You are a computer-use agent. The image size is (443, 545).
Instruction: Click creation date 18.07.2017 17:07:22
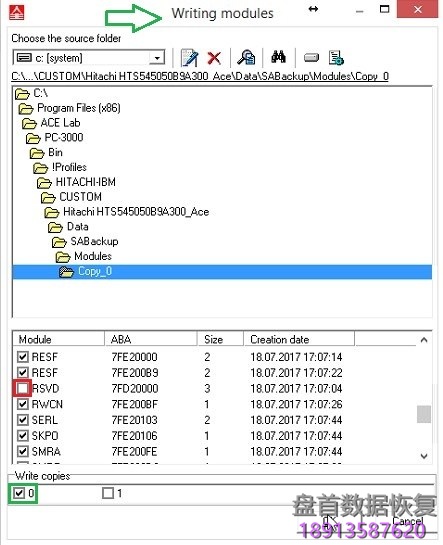point(296,373)
